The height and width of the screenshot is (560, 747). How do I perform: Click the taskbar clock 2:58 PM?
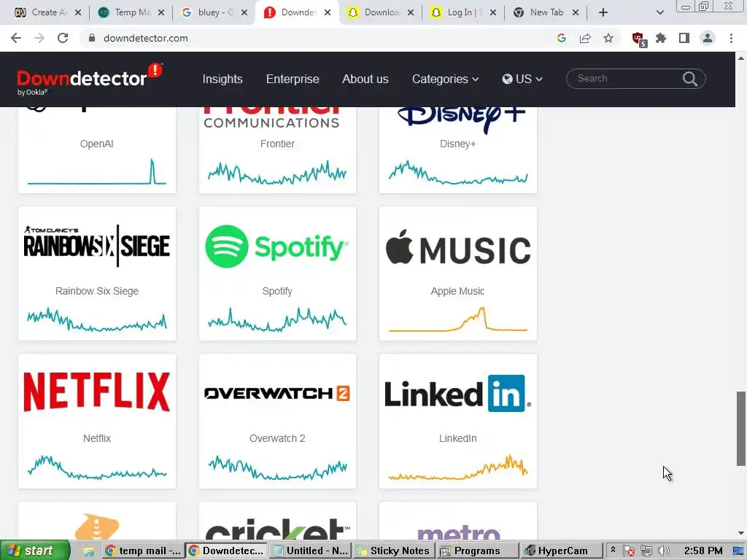(x=703, y=551)
